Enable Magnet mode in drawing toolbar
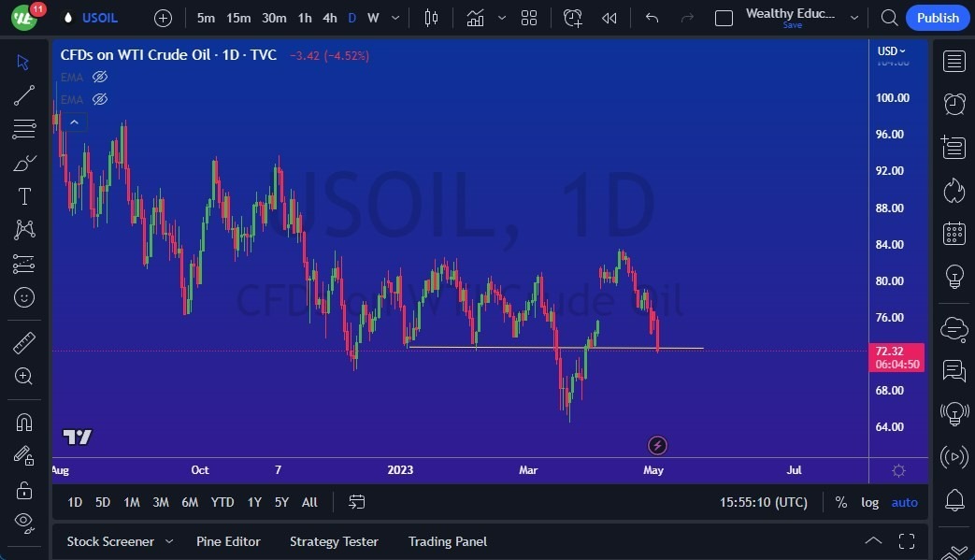 coord(24,423)
